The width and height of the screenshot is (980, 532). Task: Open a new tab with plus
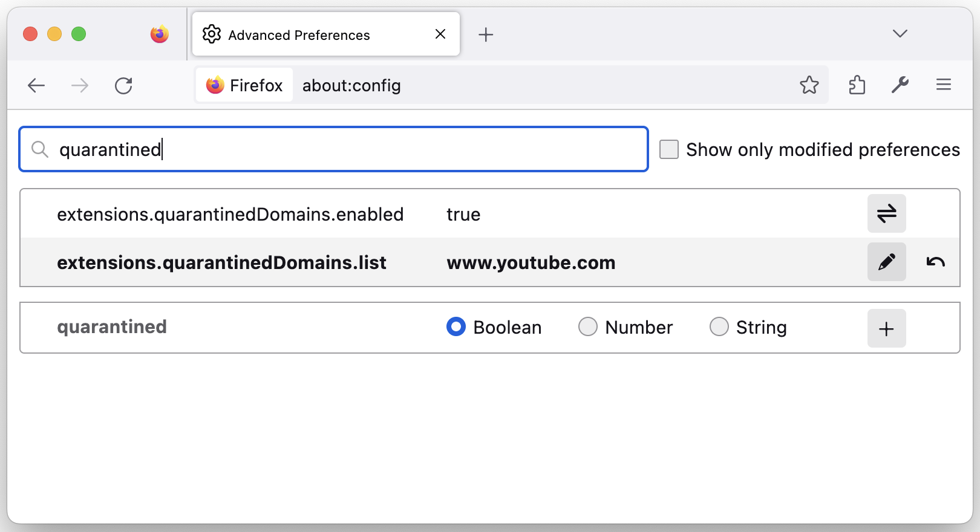tap(486, 34)
